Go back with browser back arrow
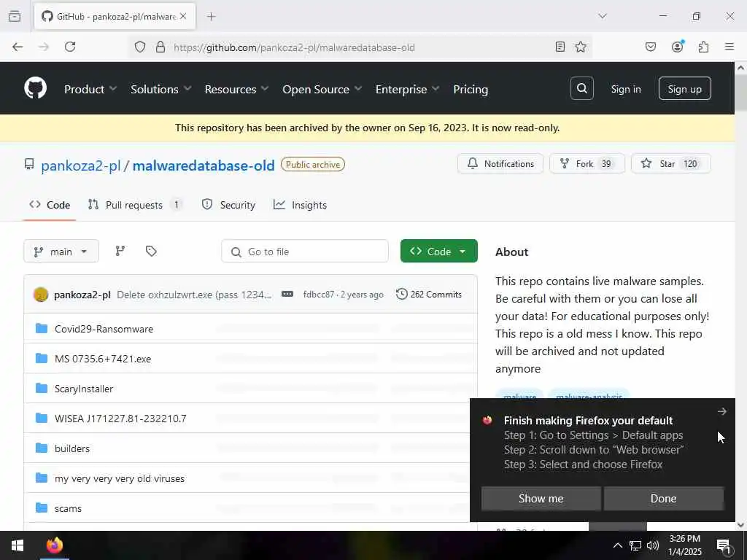Screen dimensions: 747x560 (x=18, y=47)
